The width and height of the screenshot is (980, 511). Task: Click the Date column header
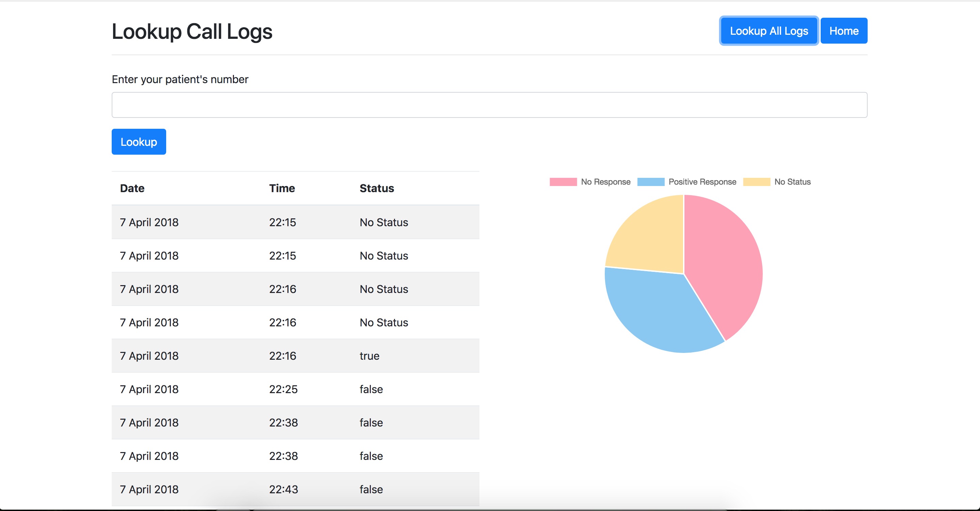pyautogui.click(x=132, y=188)
